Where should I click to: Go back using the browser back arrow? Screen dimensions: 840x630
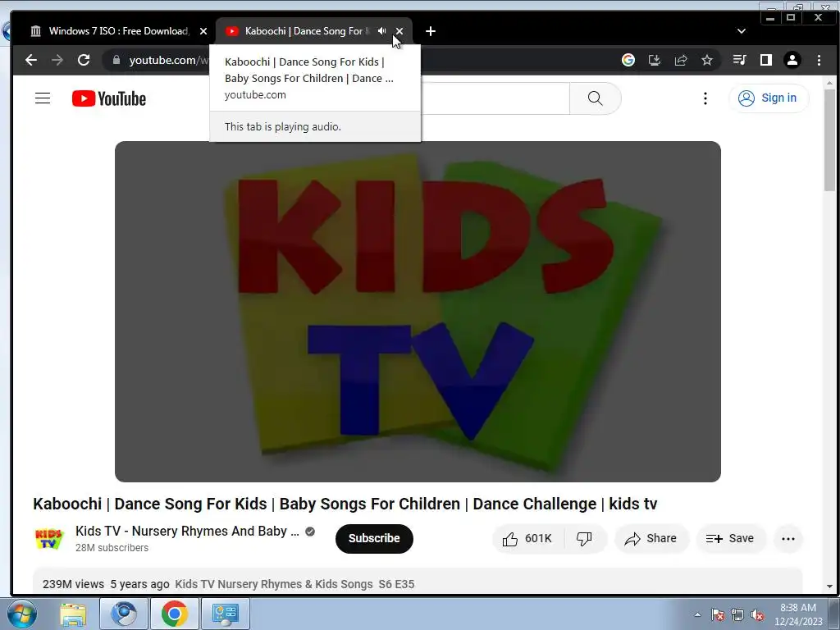pyautogui.click(x=31, y=60)
